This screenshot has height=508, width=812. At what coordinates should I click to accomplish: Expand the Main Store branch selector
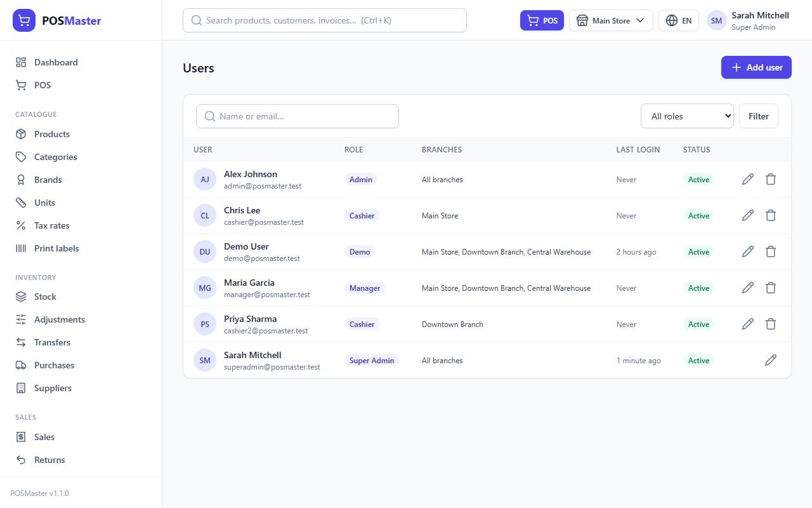coord(611,20)
